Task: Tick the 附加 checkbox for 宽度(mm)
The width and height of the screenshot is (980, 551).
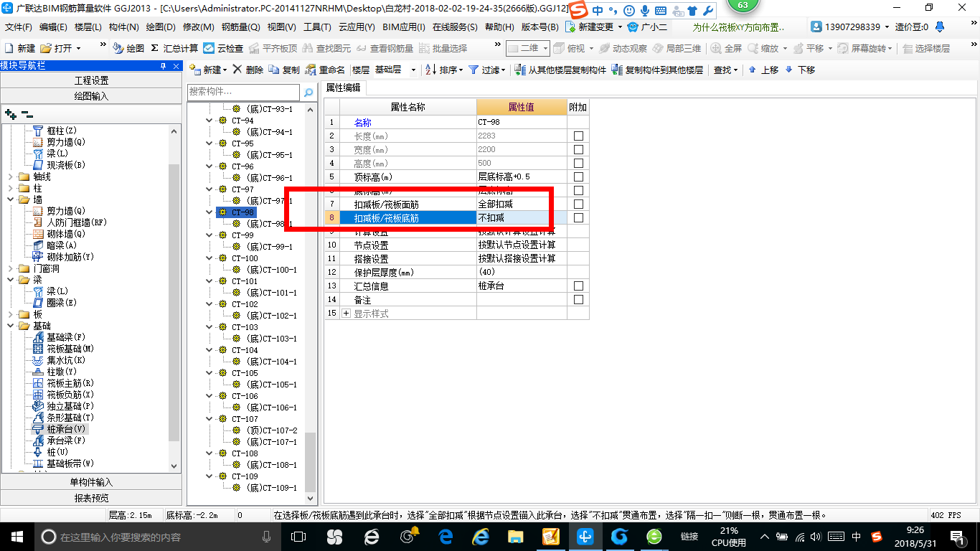Action: click(578, 149)
